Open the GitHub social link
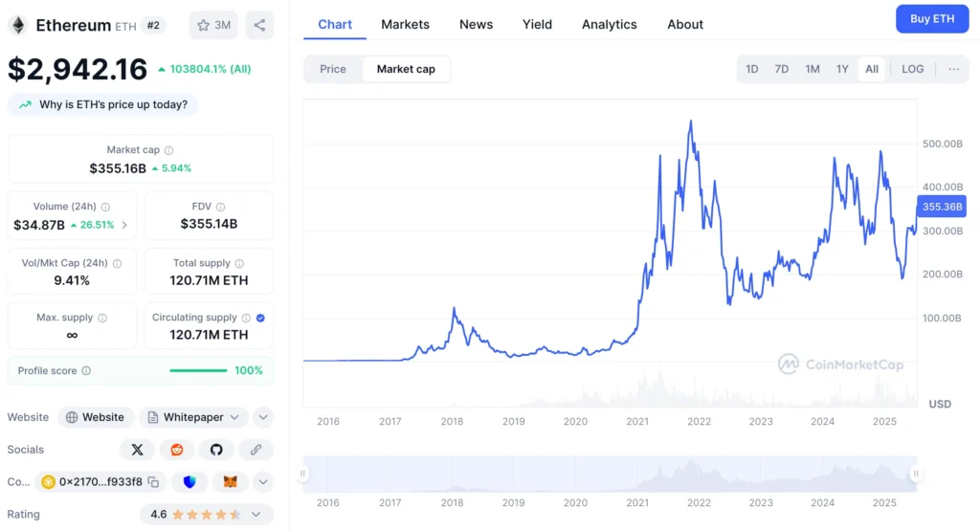The width and height of the screenshot is (980, 531). point(216,450)
